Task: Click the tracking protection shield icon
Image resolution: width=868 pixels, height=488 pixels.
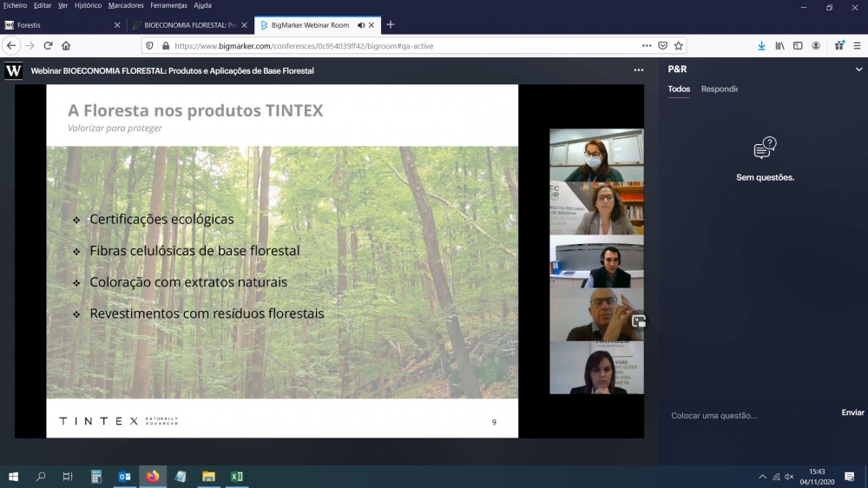Action: [x=149, y=46]
